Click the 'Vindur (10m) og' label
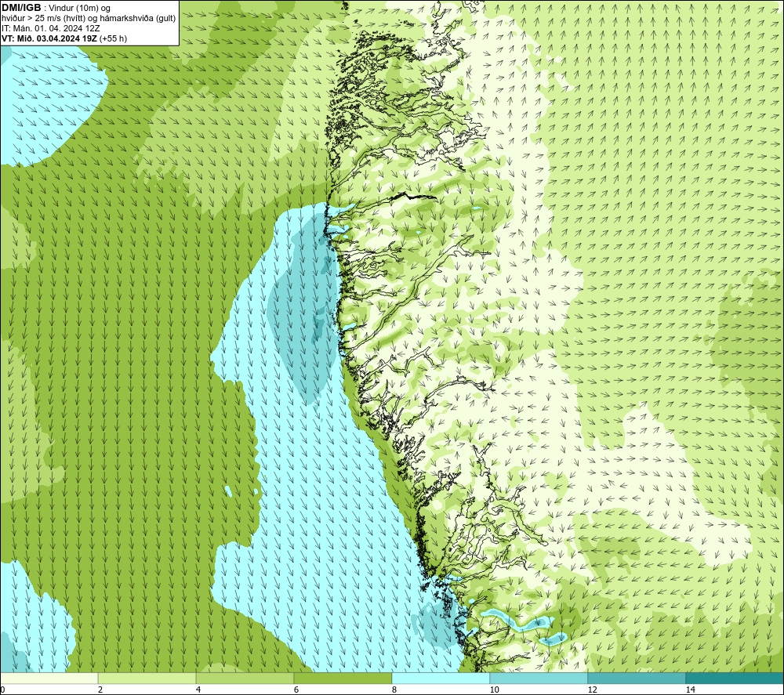Screen dimensions: 784x695 [80, 9]
